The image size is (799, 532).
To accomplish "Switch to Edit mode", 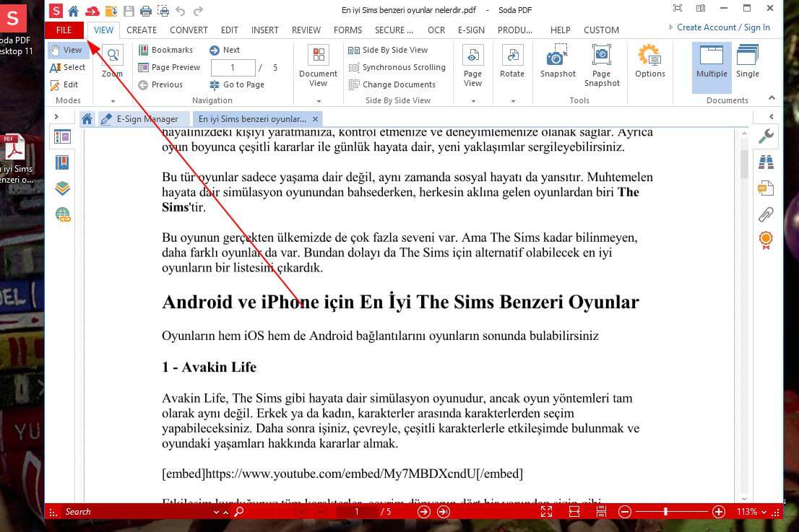I will coord(64,84).
